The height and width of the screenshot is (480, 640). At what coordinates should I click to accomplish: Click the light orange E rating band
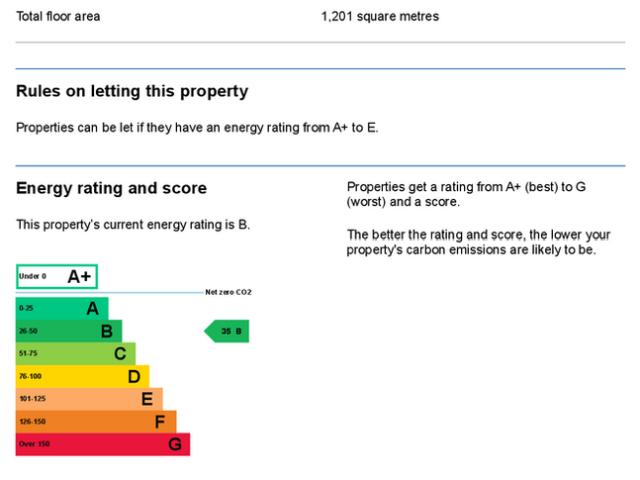pyautogui.click(x=89, y=399)
